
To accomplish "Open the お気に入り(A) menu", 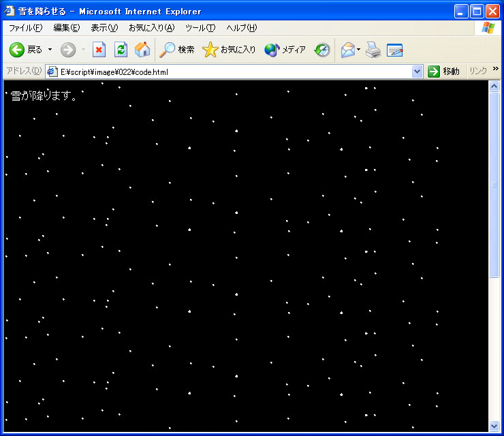I will pyautogui.click(x=152, y=28).
